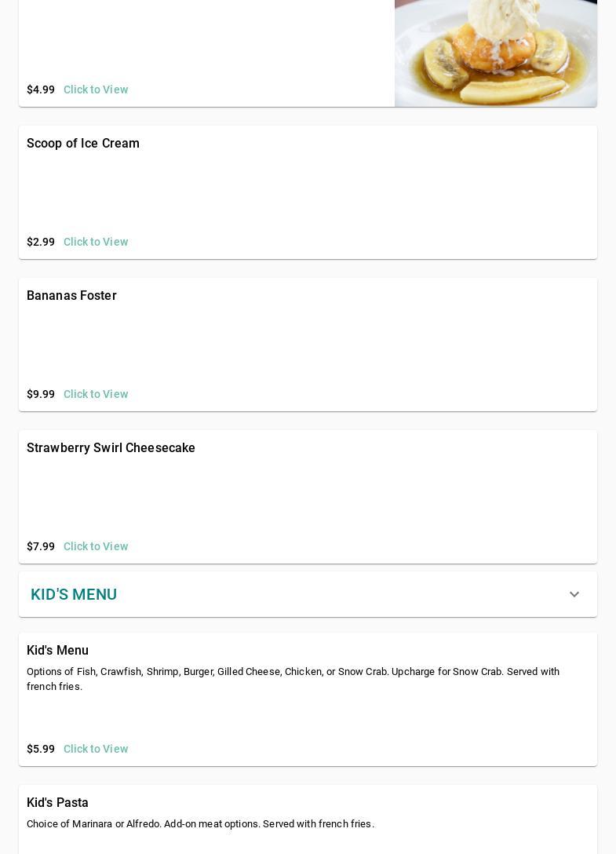
Task: Click to View the $4.99 dessert item
Action: click(96, 89)
